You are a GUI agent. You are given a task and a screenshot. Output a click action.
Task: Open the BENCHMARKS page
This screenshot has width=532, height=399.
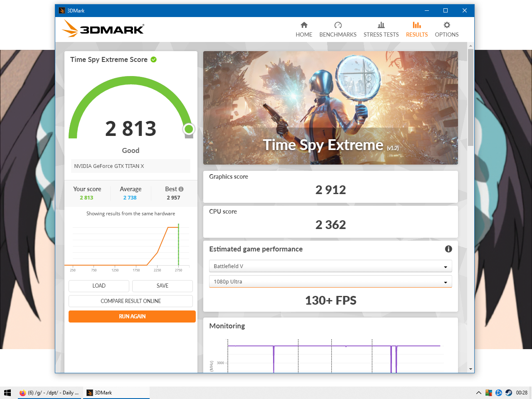pyautogui.click(x=337, y=30)
